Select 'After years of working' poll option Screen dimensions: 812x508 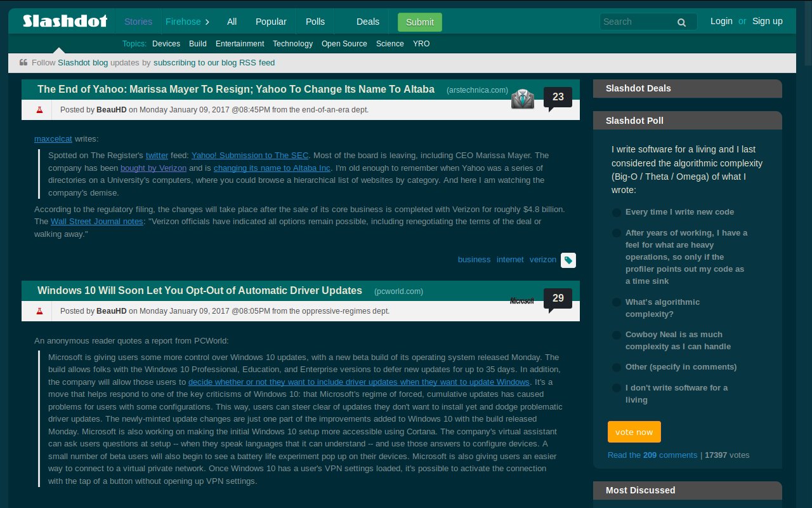point(617,234)
